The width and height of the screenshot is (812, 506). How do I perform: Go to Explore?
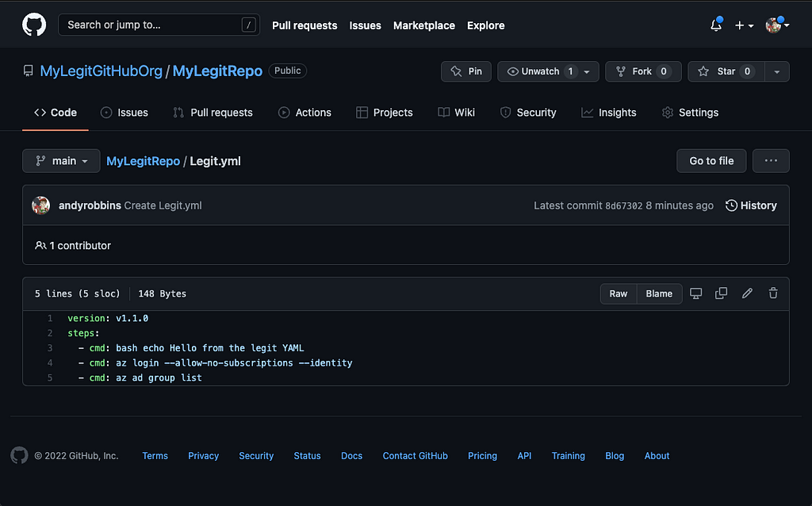[x=486, y=25]
